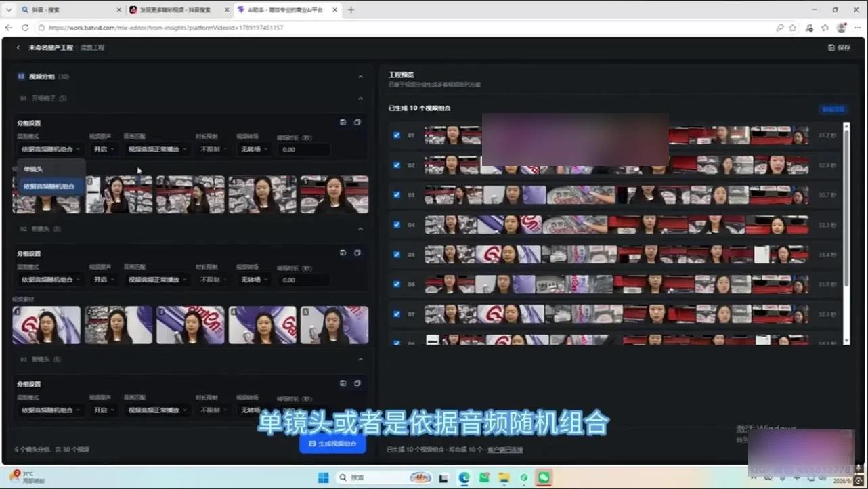Uncheck video combination 06 checkbox
The image size is (868, 489).
click(x=397, y=284)
